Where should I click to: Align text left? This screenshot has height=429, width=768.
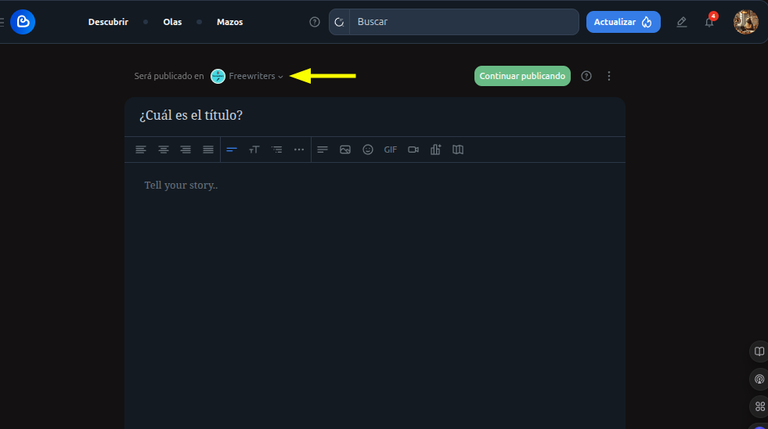141,149
